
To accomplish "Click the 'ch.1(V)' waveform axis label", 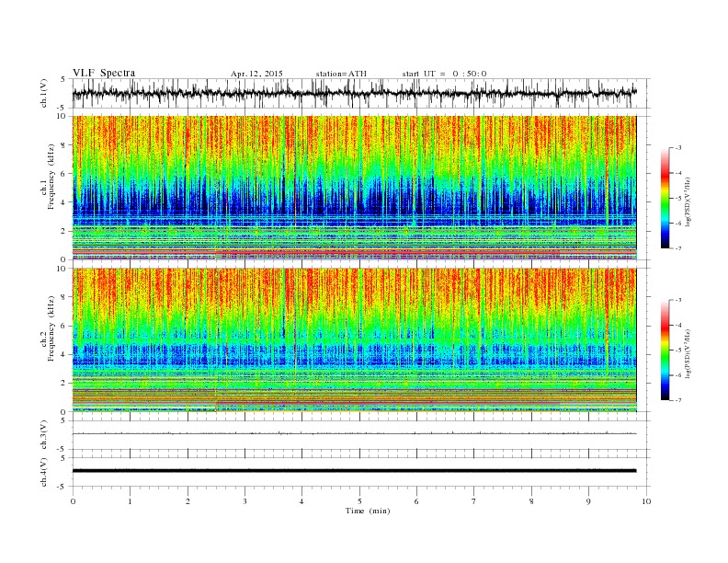I will pos(44,93).
